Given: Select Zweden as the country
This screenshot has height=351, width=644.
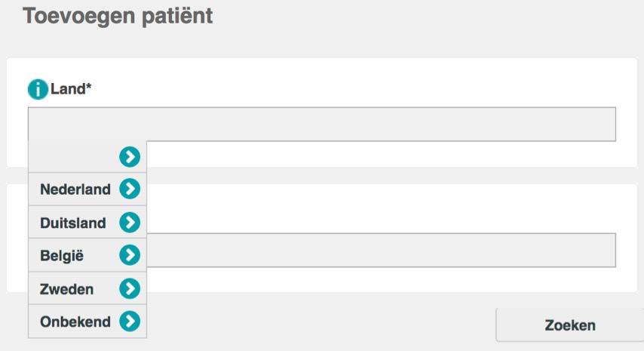Looking at the screenshot, I should pos(87,288).
